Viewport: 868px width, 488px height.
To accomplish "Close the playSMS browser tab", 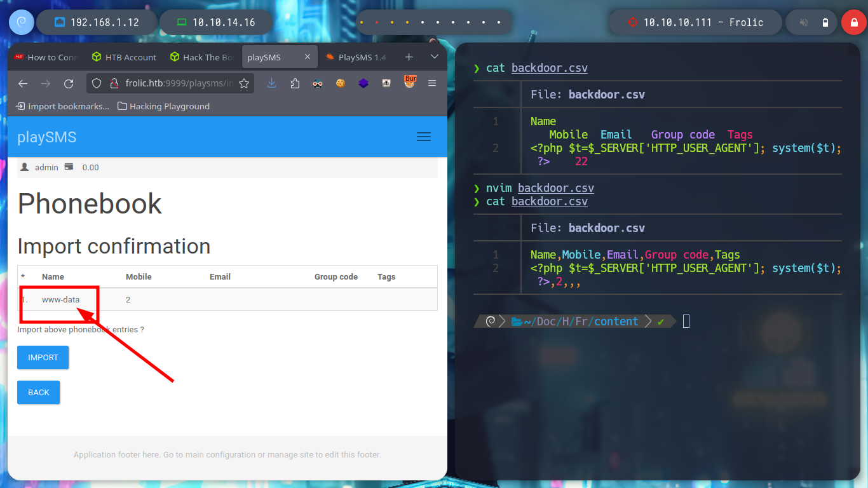I will (308, 57).
